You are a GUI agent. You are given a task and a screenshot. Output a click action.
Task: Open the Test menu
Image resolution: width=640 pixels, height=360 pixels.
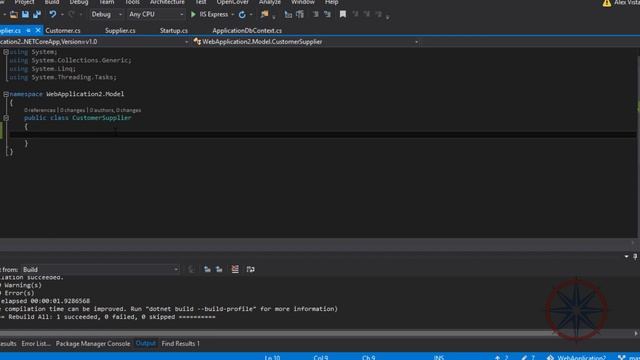tap(200, 2)
